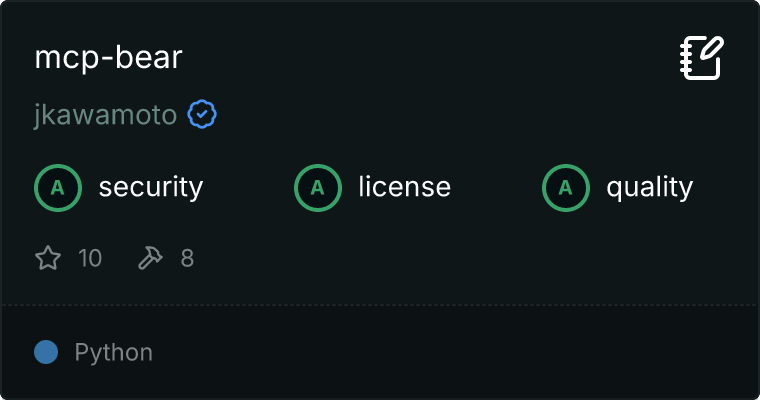
Task: Select the quality label text
Action: [x=649, y=187]
